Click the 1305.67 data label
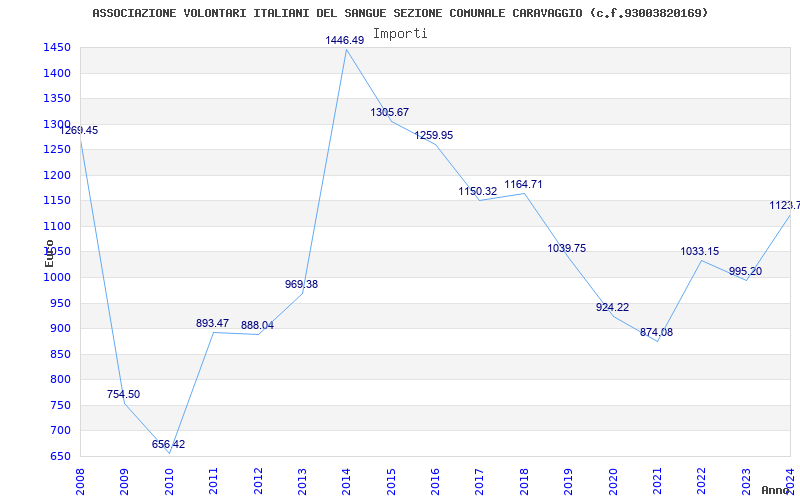This screenshot has width=800, height=500. 390,112
